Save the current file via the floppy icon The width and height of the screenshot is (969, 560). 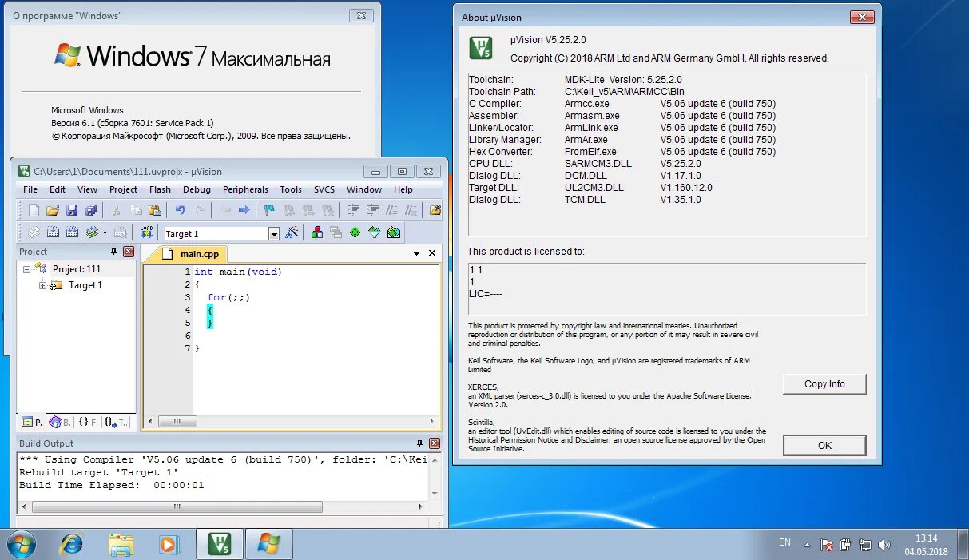[x=72, y=210]
